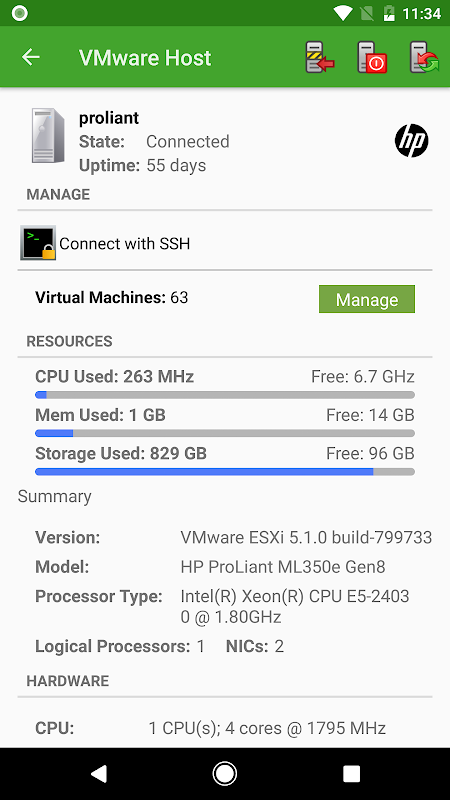Viewport: 450px width, 800px height.
Task: Open recent apps square button
Action: coord(352,773)
